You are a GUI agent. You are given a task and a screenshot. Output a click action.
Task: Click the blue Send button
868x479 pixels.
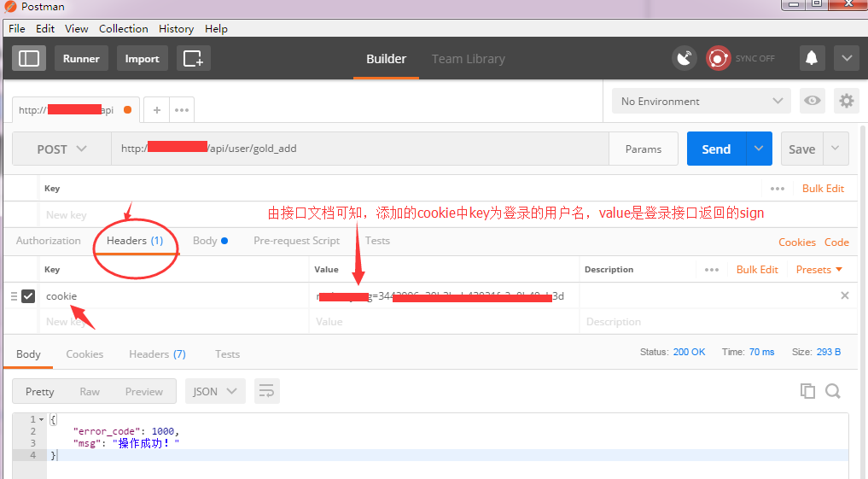716,149
